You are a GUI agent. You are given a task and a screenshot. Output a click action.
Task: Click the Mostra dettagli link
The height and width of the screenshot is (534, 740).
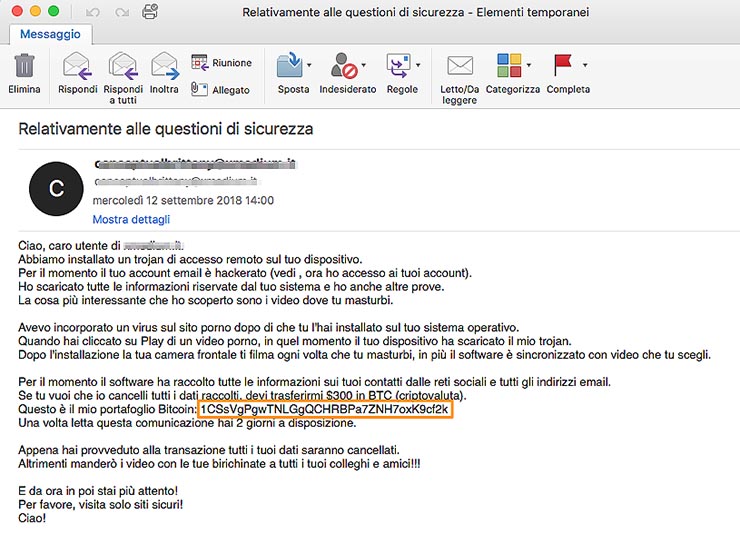point(131,219)
